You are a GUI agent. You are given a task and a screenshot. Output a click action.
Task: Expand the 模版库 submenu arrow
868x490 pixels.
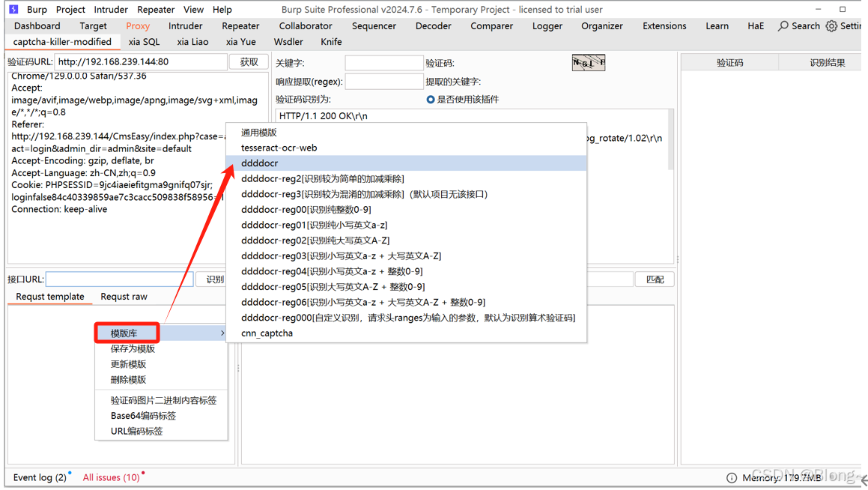point(222,333)
